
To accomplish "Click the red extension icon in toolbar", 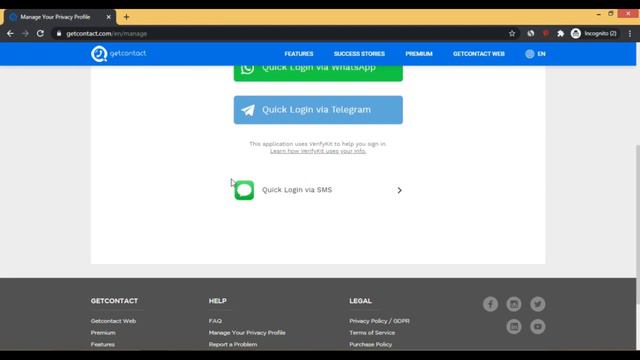I will (546, 33).
